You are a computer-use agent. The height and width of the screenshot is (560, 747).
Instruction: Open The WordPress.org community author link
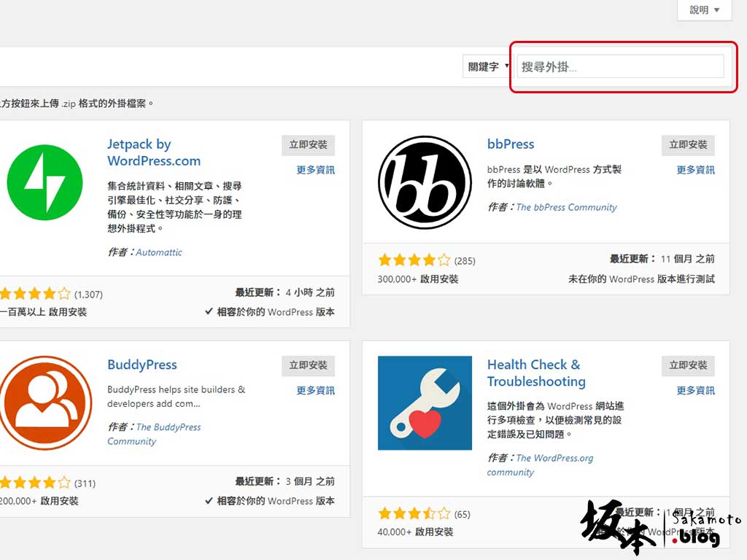pyautogui.click(x=541, y=464)
